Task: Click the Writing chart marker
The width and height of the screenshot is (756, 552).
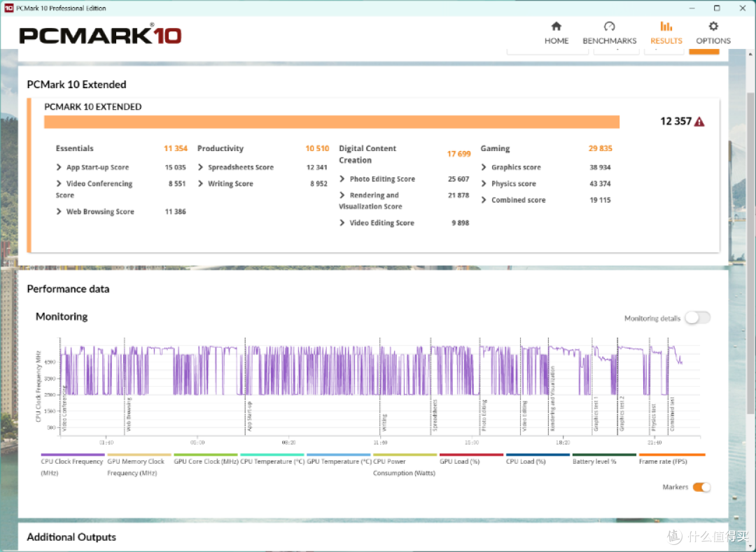Action: coord(384,422)
